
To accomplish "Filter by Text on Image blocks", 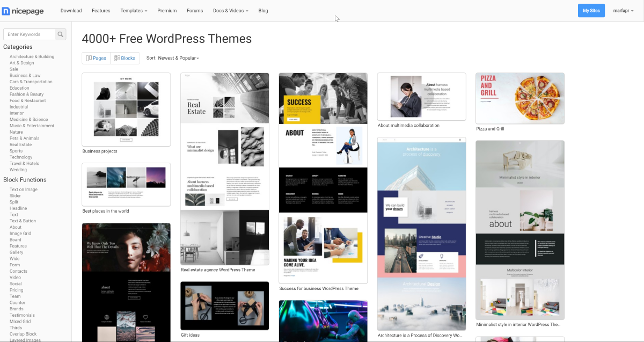I will click(24, 190).
